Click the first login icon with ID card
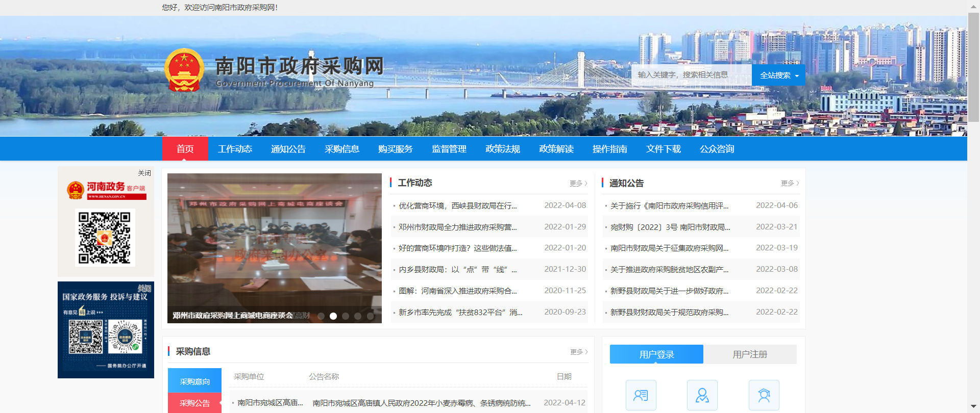This screenshot has width=980, height=413. pyautogui.click(x=641, y=395)
